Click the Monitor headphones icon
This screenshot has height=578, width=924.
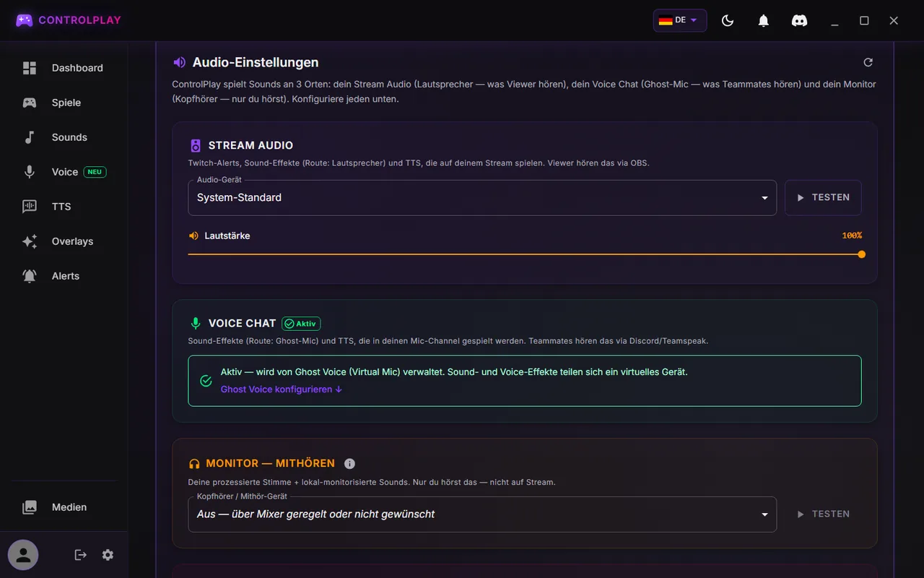[194, 464]
